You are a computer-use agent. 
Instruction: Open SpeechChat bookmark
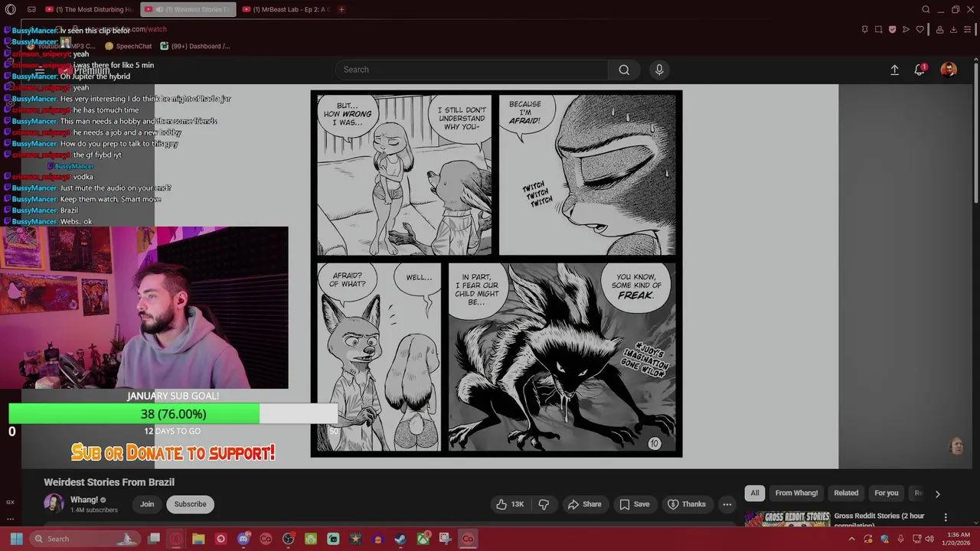coord(129,46)
